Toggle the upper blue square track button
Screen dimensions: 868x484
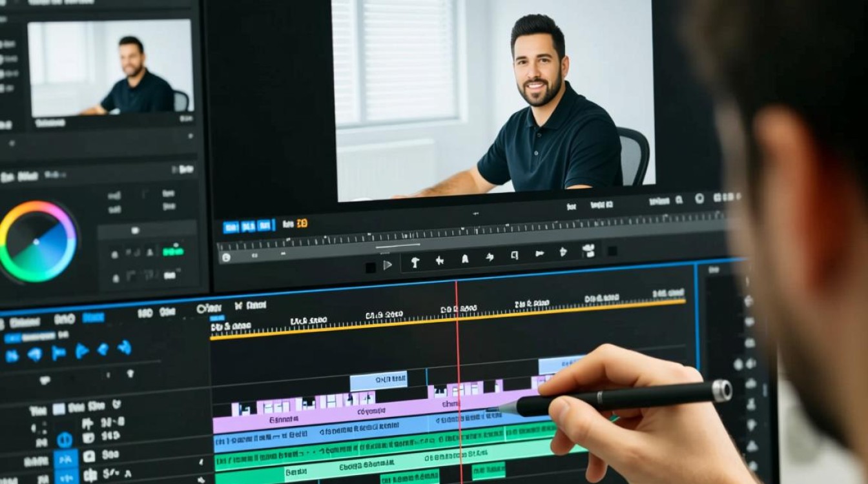[65, 459]
